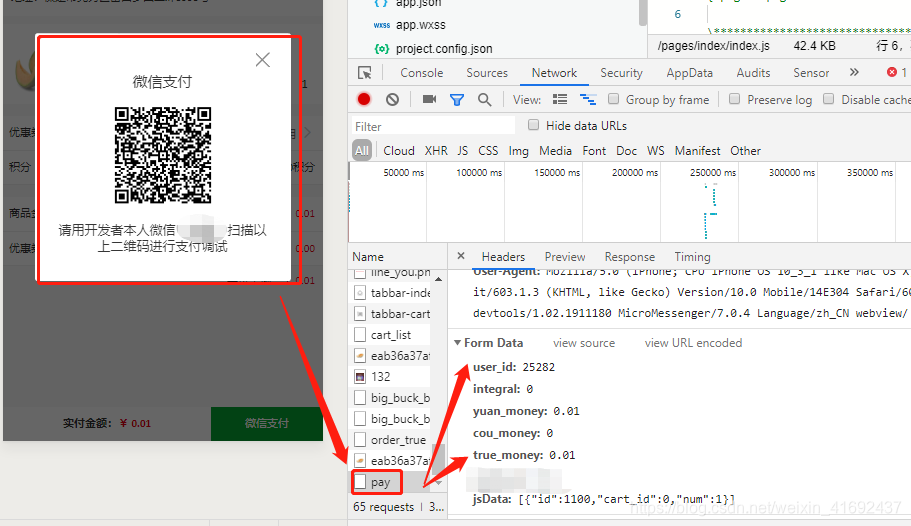911x526 pixels.
Task: Click the green 微信支付 pay button
Action: [x=267, y=423]
